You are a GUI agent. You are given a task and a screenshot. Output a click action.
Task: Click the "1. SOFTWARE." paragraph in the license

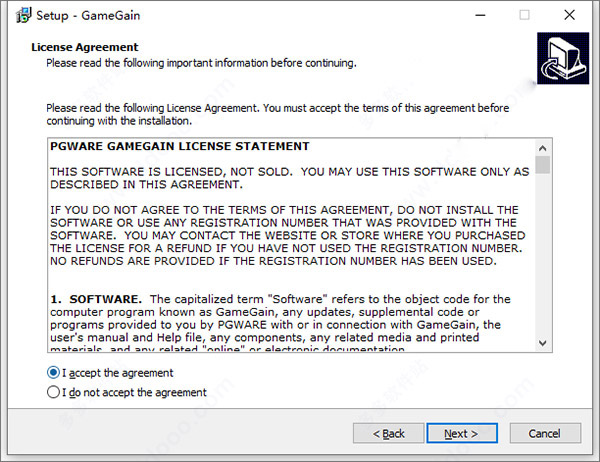[x=290, y=318]
